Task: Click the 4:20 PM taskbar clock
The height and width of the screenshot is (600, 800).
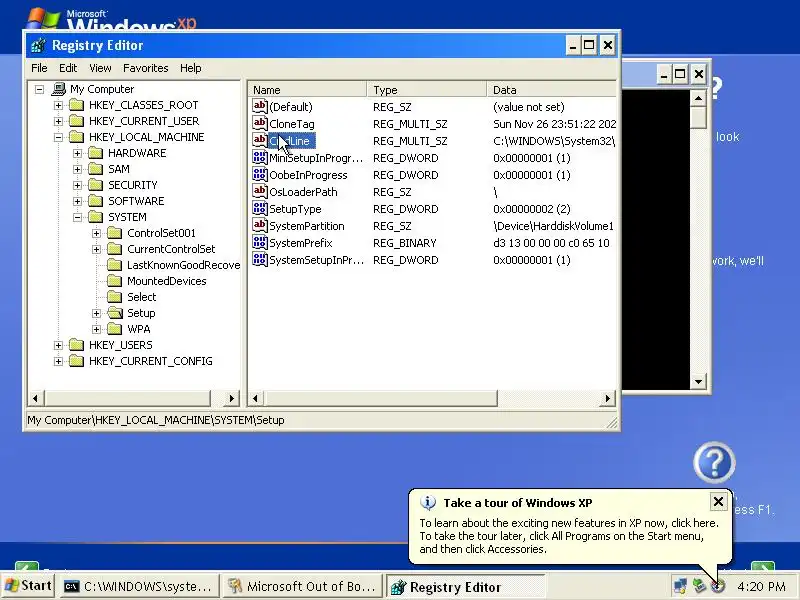Action: tap(761, 587)
